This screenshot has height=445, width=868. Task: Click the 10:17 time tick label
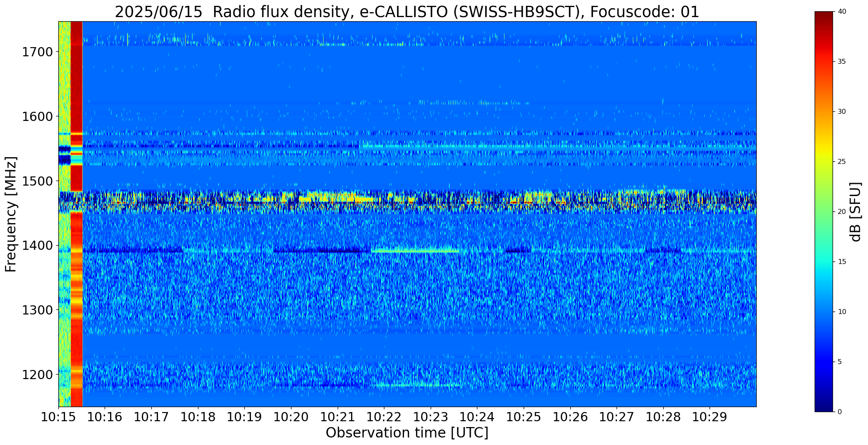[151, 417]
